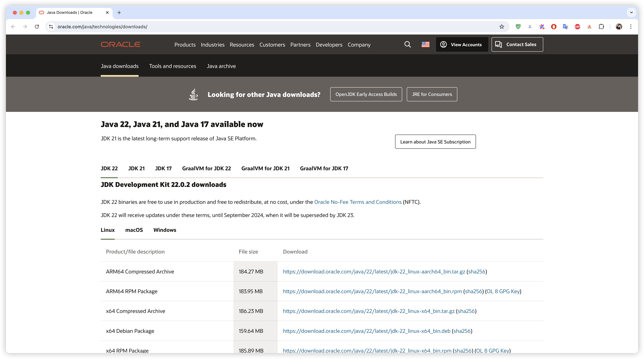Switch to the JDK 21 tab

[136, 168]
